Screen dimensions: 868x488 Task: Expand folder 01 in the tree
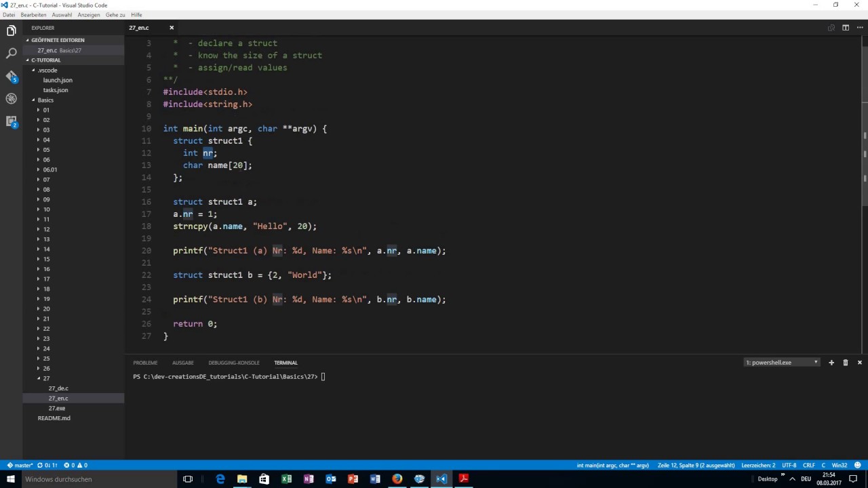point(45,110)
